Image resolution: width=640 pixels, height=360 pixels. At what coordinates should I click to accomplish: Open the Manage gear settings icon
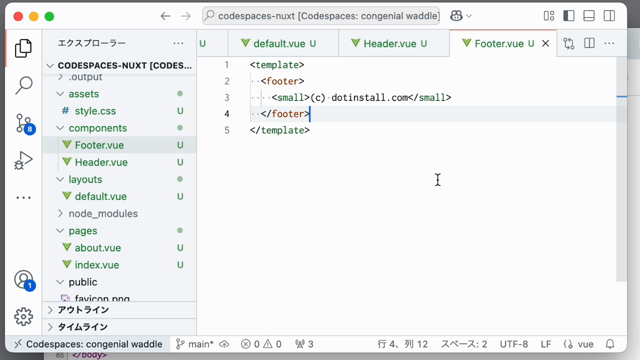click(23, 316)
